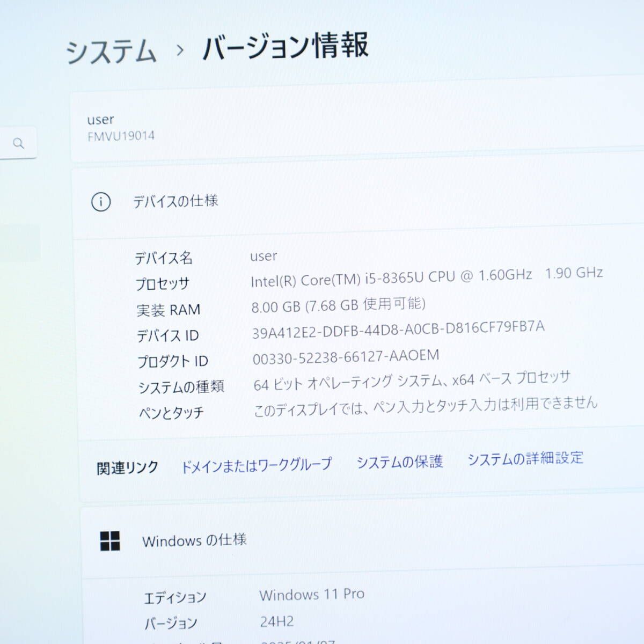The image size is (644, 644).
Task: Select version value 24H2
Action: [277, 621]
